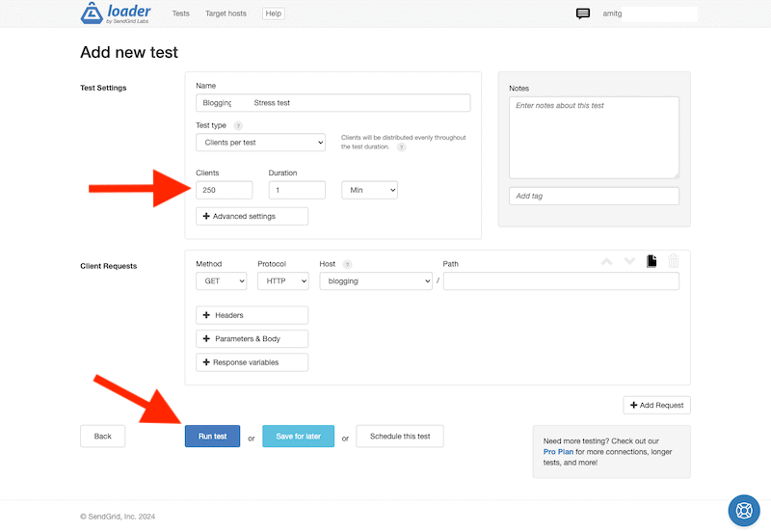The width and height of the screenshot is (771, 532).
Task: Open the support lifebuoy widget
Action: [x=744, y=511]
